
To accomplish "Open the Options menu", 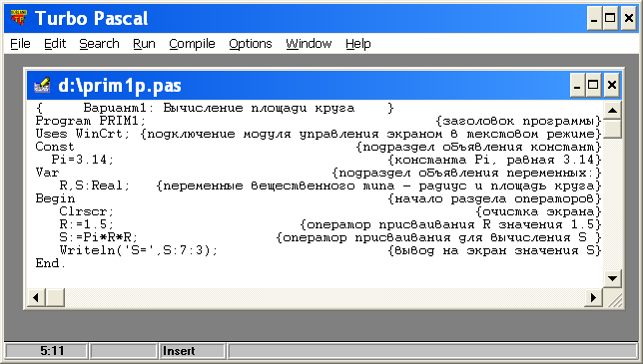I will tap(251, 44).
